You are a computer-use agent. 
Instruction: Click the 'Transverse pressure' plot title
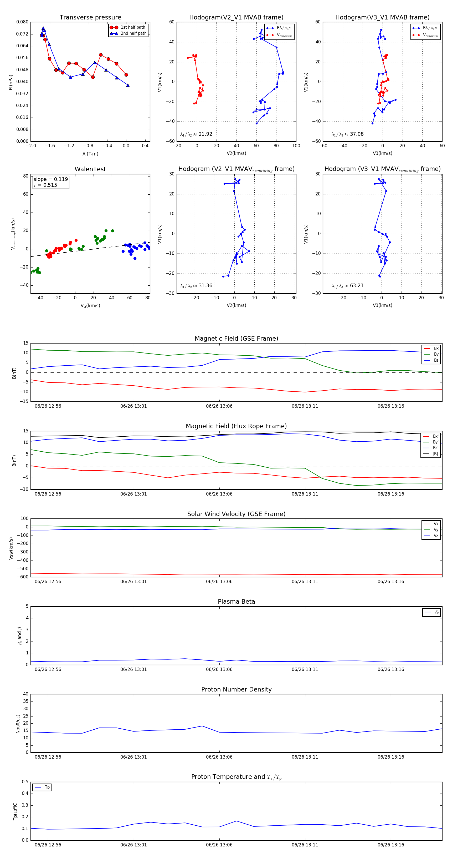click(x=90, y=18)
